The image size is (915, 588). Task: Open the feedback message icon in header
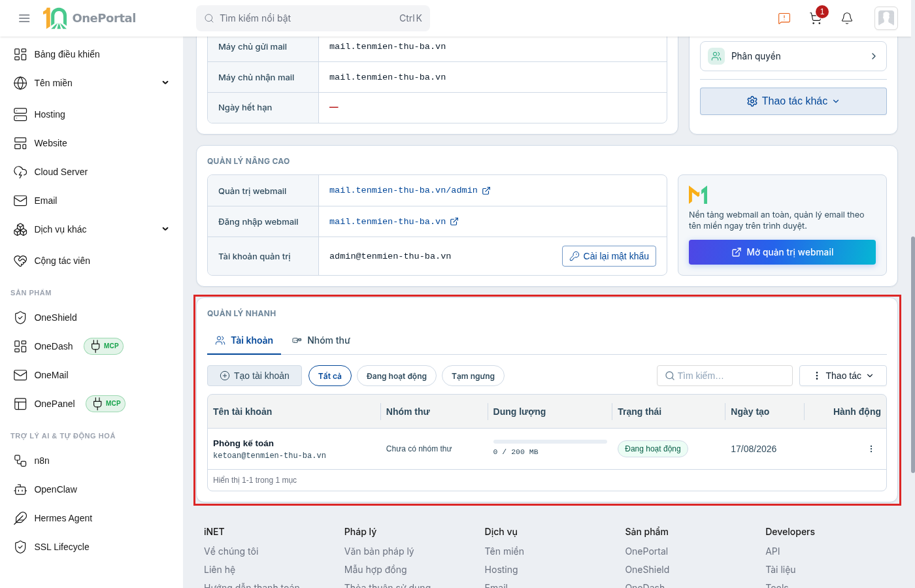(784, 18)
